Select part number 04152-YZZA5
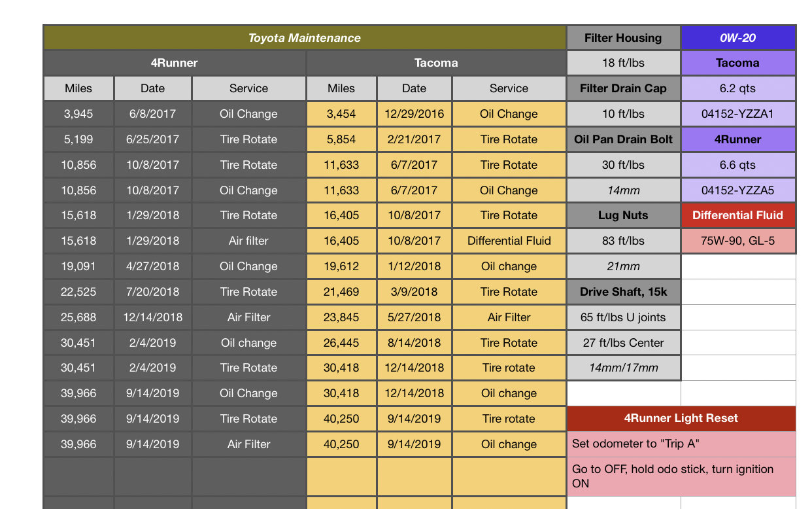 pos(738,190)
